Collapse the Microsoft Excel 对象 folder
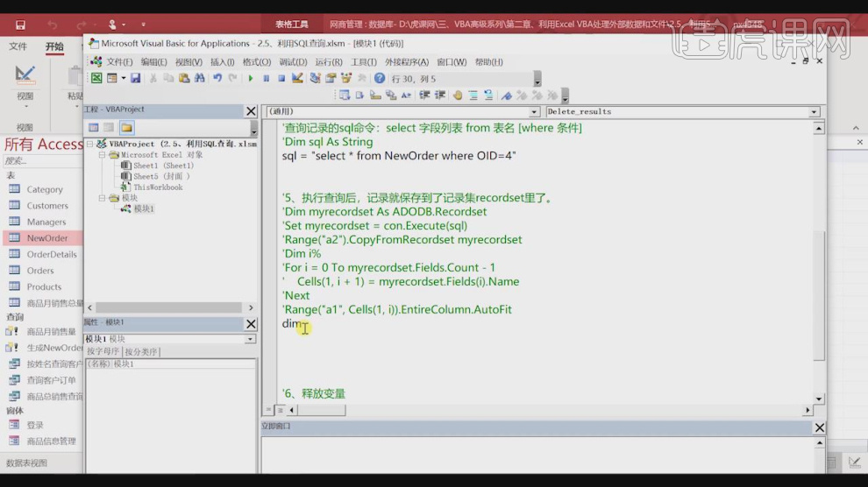Image resolution: width=868 pixels, height=487 pixels. point(102,155)
